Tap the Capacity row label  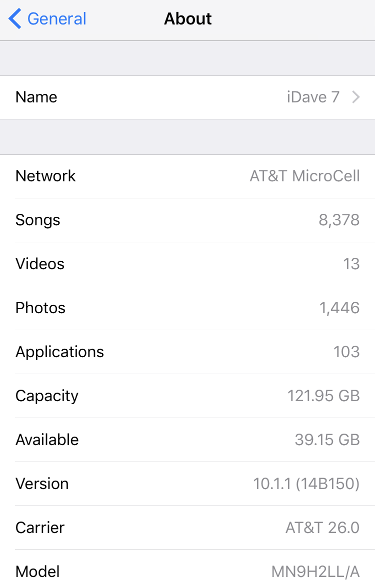47,396
